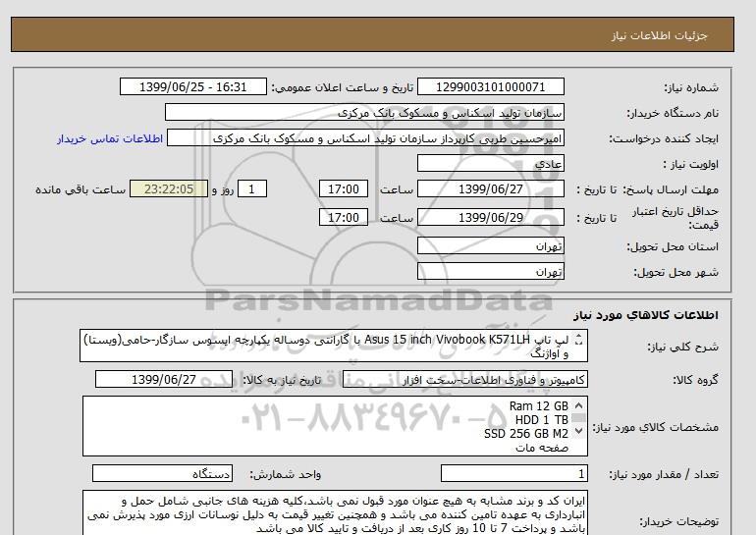Click the ایجاد کننده درخواست label
The height and width of the screenshot is (535, 756).
[x=664, y=138]
